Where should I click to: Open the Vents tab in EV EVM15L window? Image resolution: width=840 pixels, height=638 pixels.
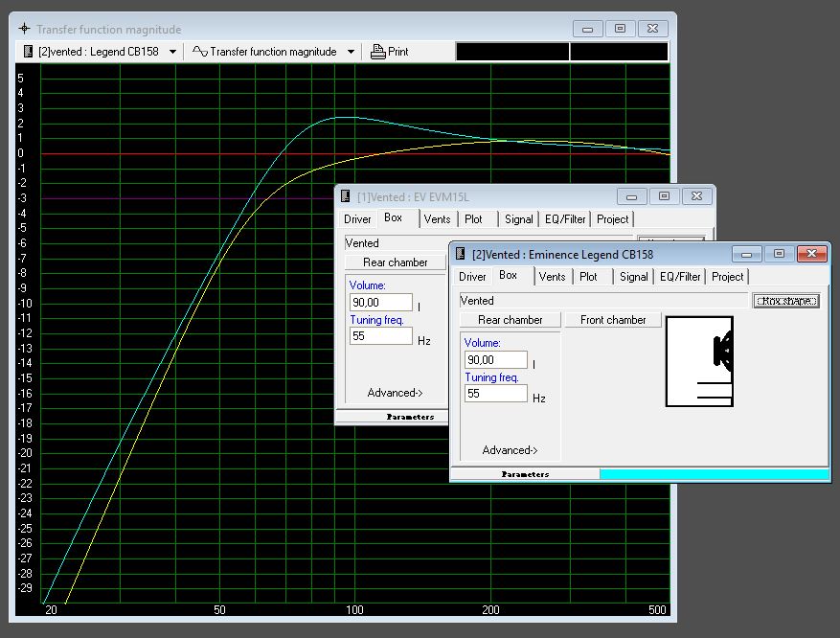tap(437, 219)
